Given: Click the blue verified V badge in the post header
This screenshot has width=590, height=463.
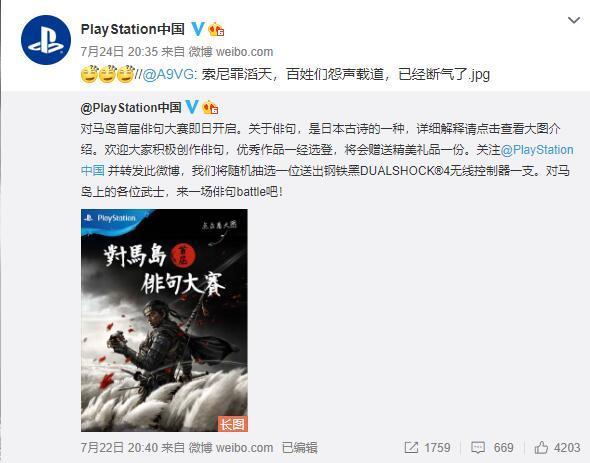Looking at the screenshot, I should pyautogui.click(x=198, y=29).
